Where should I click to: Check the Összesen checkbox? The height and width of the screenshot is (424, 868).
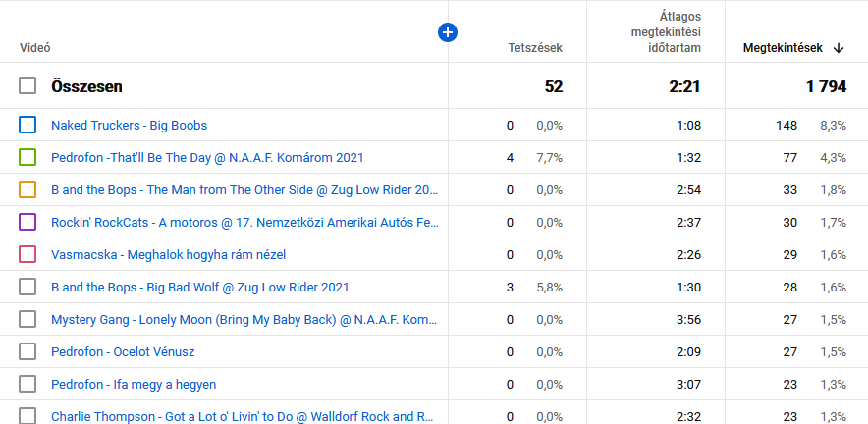click(x=27, y=86)
